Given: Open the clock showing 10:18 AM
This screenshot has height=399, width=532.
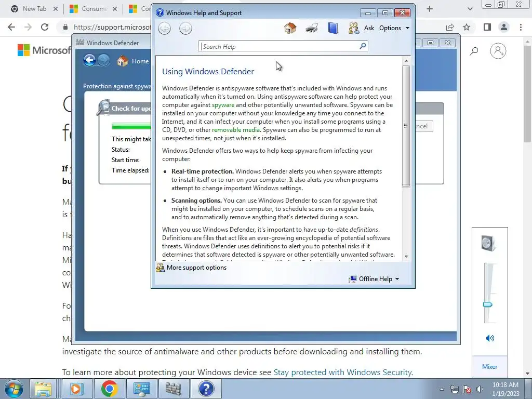Looking at the screenshot, I should pos(505,389).
